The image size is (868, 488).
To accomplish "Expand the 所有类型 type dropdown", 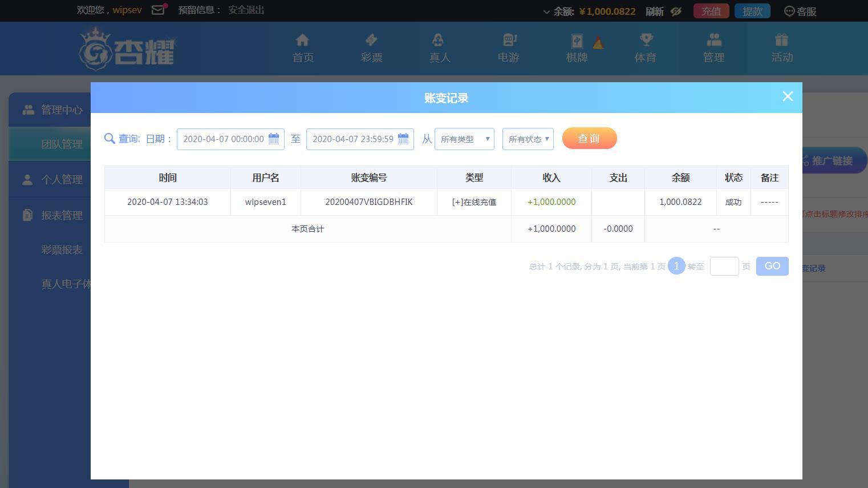I will coord(464,139).
